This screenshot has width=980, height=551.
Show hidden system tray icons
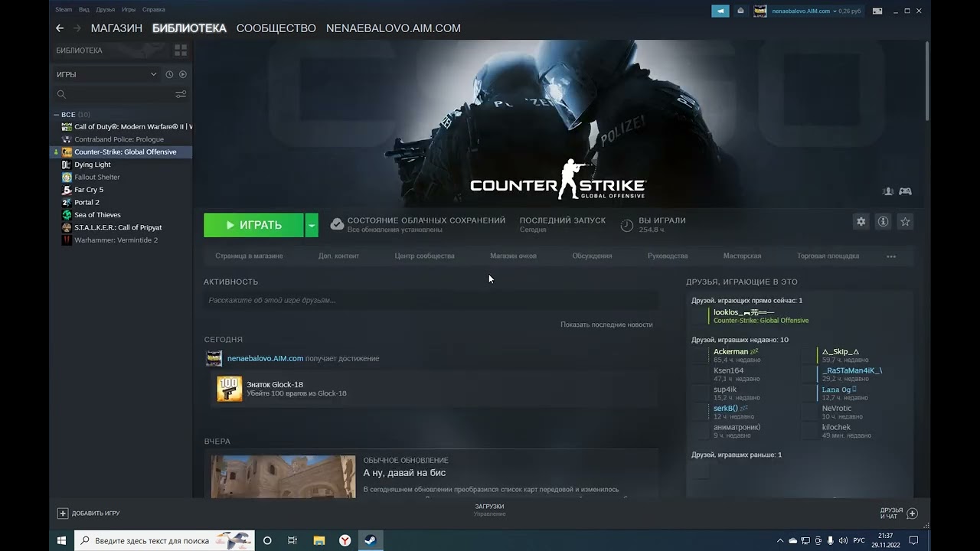point(780,540)
